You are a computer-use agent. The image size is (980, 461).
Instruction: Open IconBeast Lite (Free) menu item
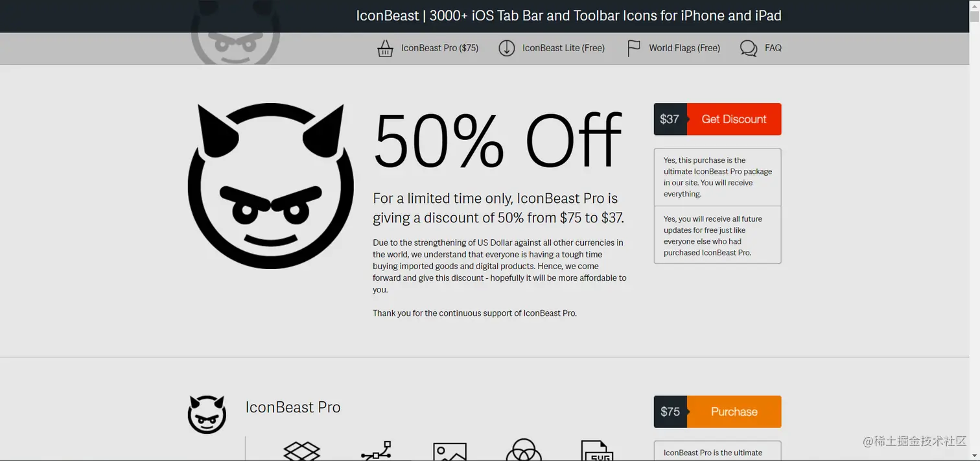click(x=563, y=48)
